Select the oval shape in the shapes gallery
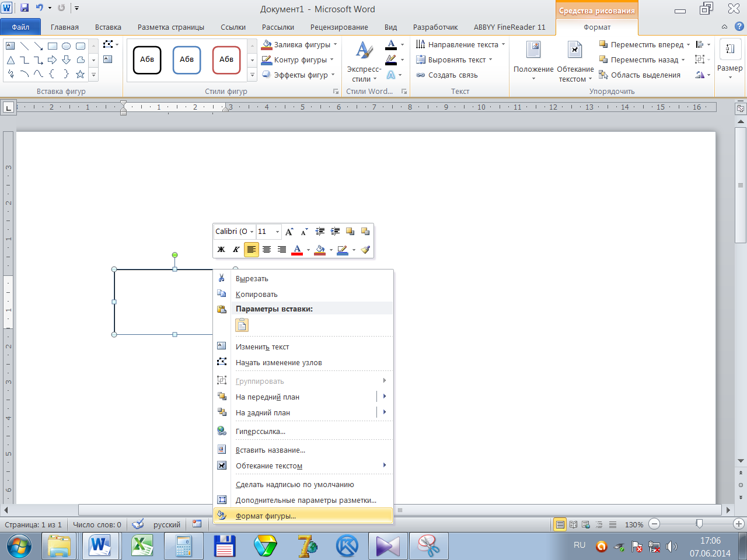The image size is (747, 560). point(67,45)
